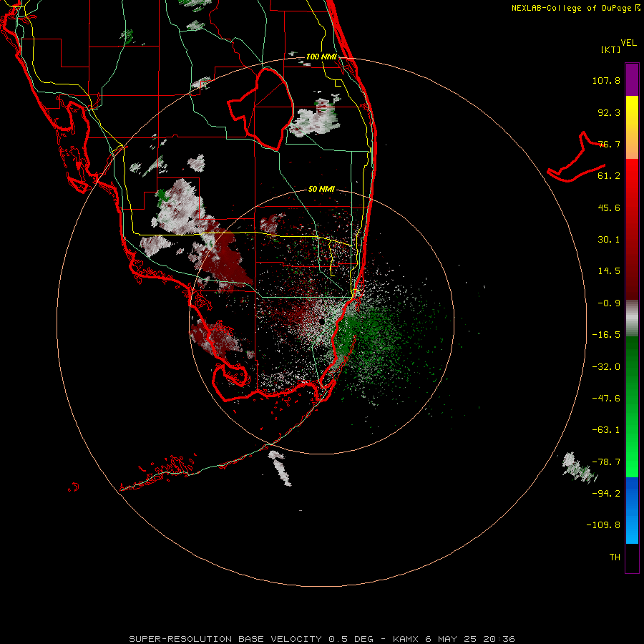Click the 76.7 value on the velocity scale
Screen dimensions: 644x644
point(609,144)
